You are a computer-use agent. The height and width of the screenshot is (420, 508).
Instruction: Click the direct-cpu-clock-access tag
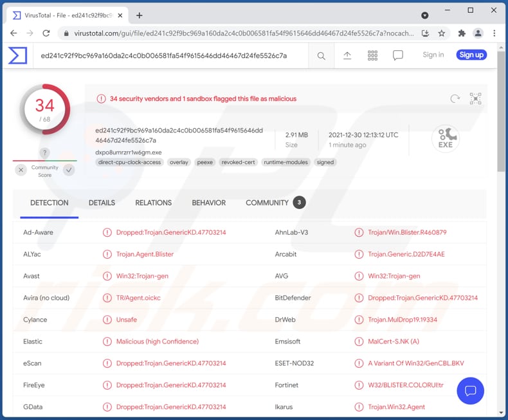tap(130, 162)
